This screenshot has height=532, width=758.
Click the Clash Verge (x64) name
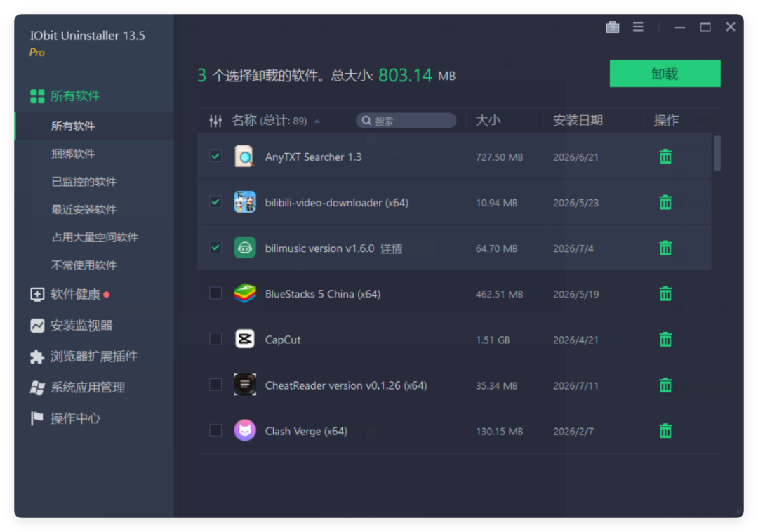tap(306, 431)
